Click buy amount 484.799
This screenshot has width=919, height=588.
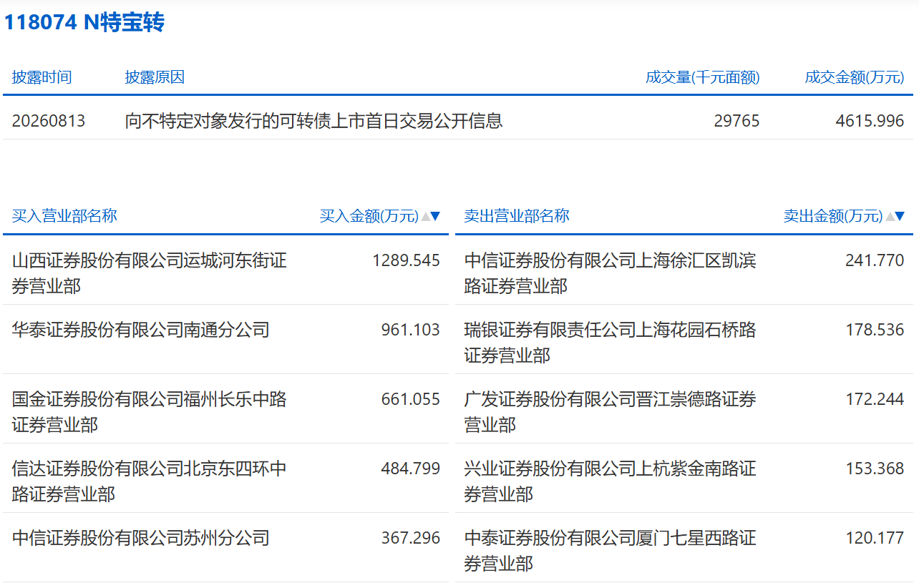[411, 469]
